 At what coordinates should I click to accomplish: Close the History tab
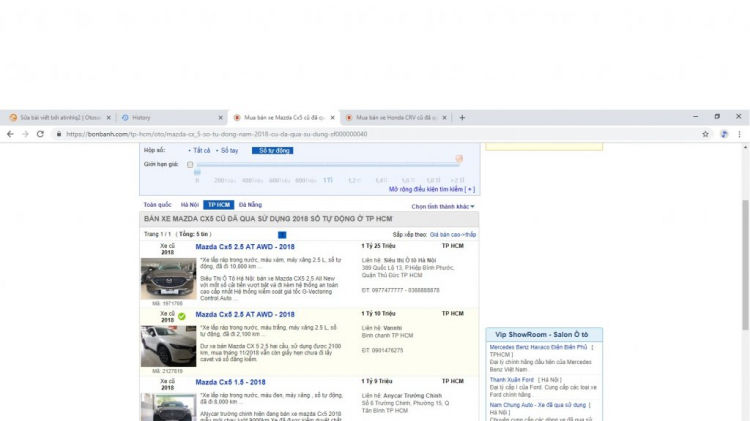(x=221, y=118)
